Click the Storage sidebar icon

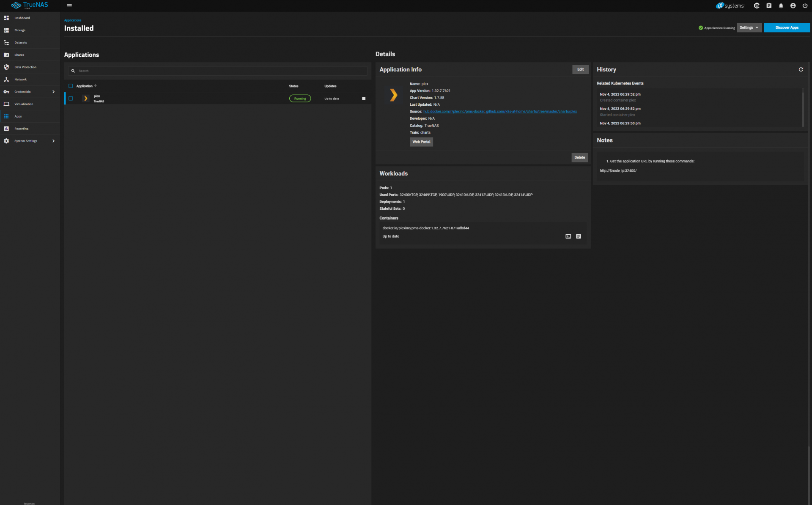[x=6, y=30]
